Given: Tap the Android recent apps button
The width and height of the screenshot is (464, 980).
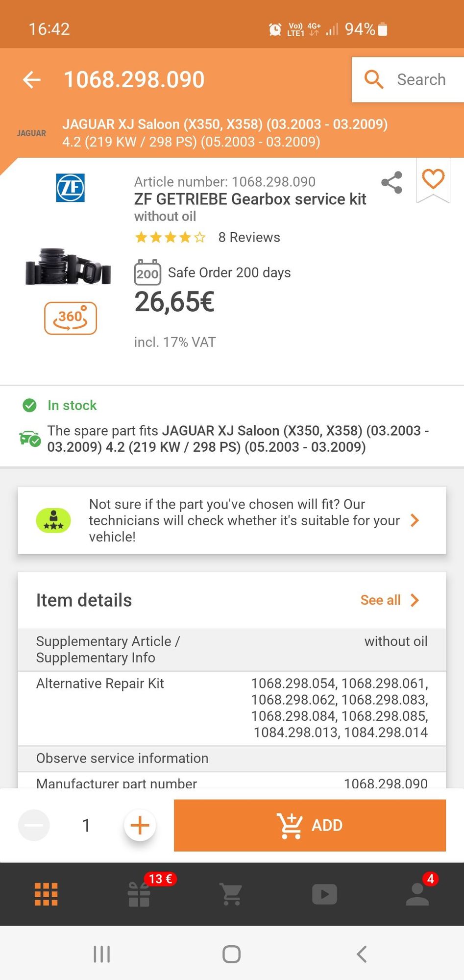Looking at the screenshot, I should [x=101, y=954].
